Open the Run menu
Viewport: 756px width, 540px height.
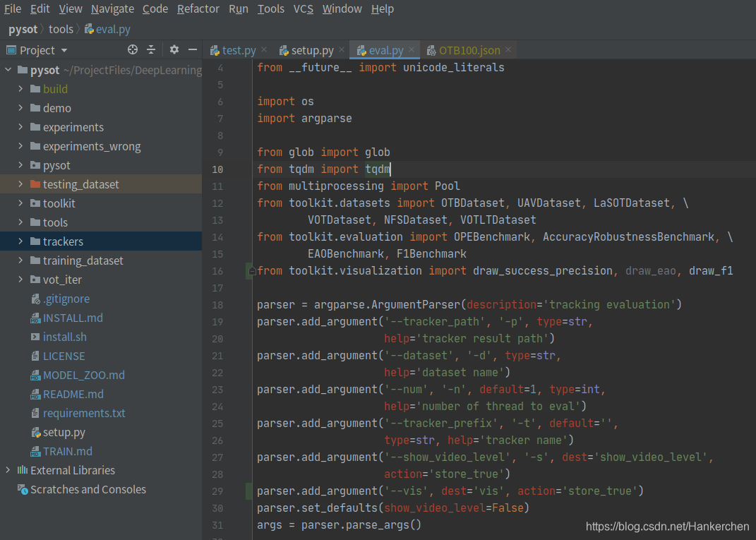tap(238, 8)
